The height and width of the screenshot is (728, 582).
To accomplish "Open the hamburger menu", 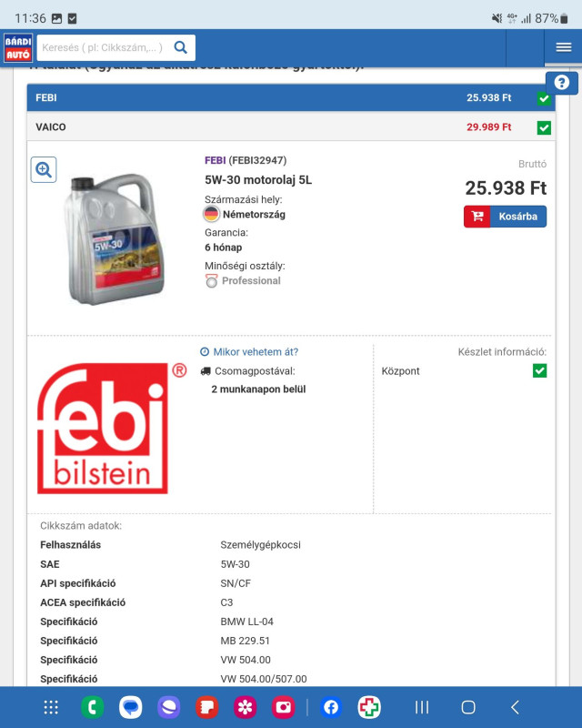I will pos(564,47).
